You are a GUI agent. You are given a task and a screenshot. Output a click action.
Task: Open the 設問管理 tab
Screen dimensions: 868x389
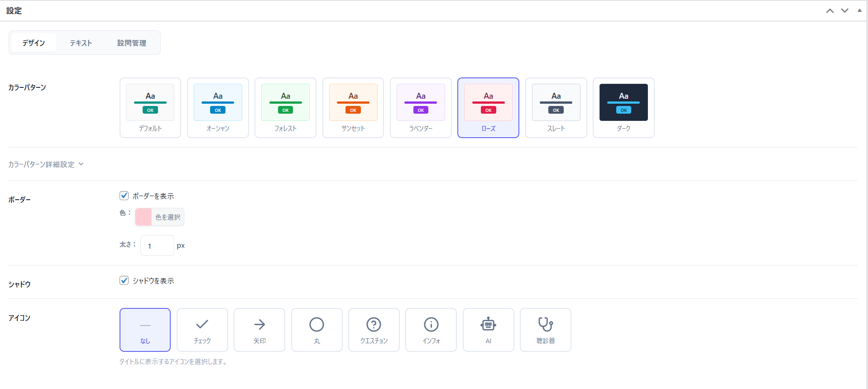coord(132,43)
